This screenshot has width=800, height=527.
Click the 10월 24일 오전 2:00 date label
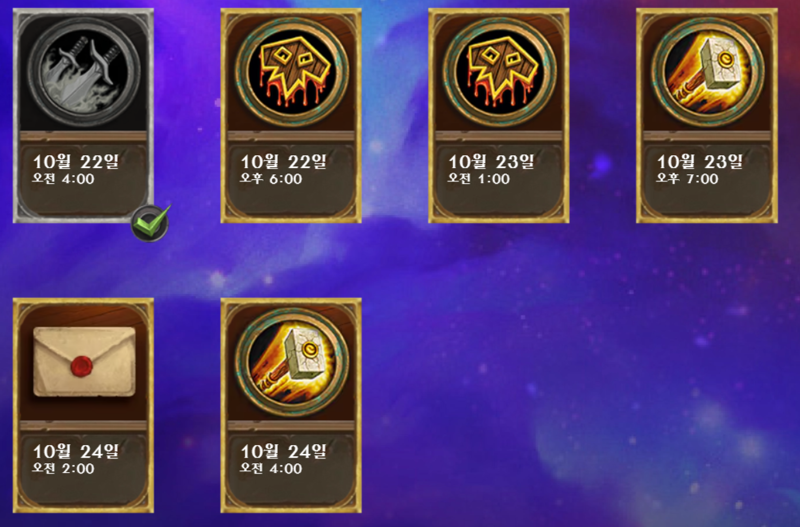[76, 459]
